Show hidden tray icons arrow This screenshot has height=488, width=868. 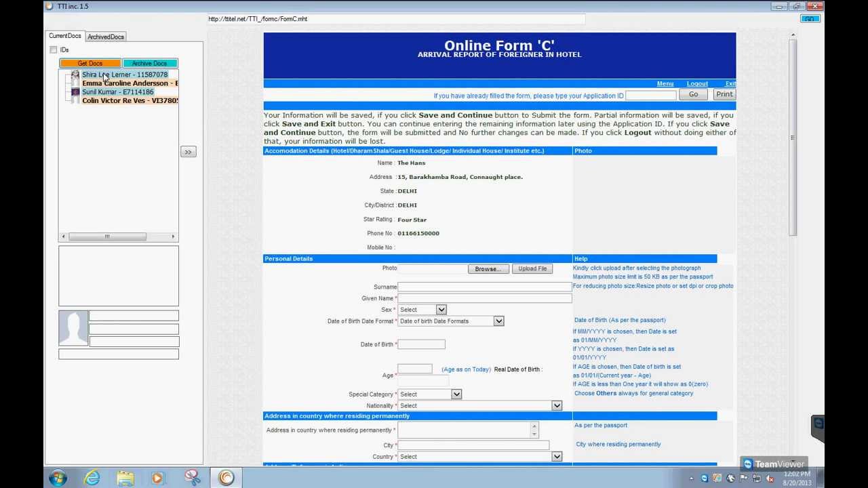[691, 479]
